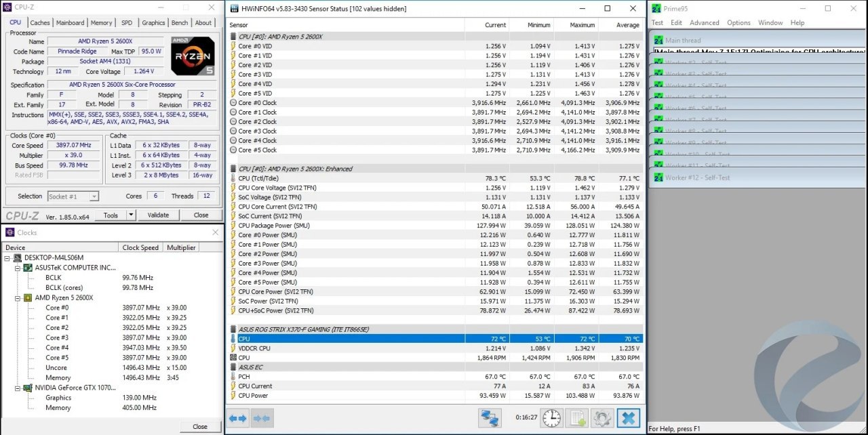The height and width of the screenshot is (435, 868).
Task: Click the Ryzen 5 logo in CPU-Z
Action: 193,56
